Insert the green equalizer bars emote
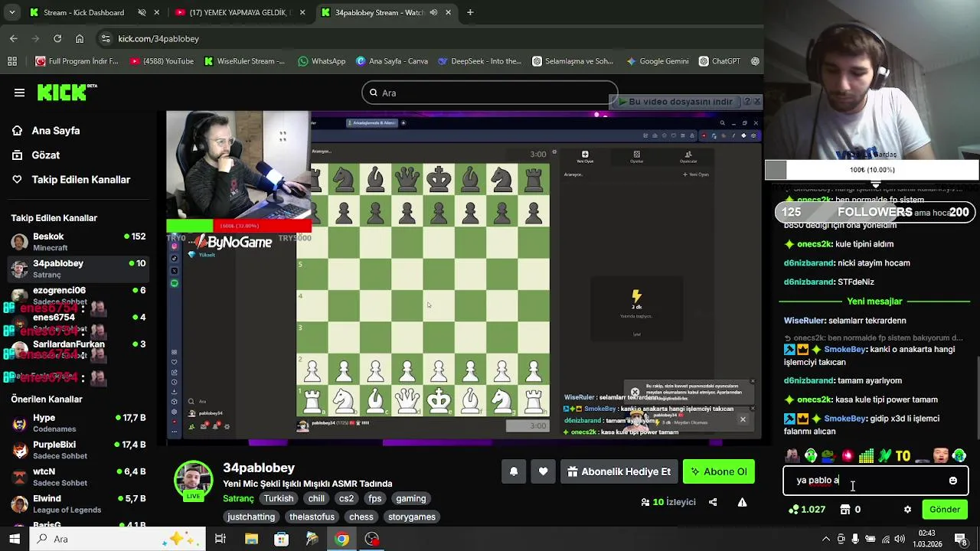The image size is (980, 551). pyautogui.click(x=866, y=456)
